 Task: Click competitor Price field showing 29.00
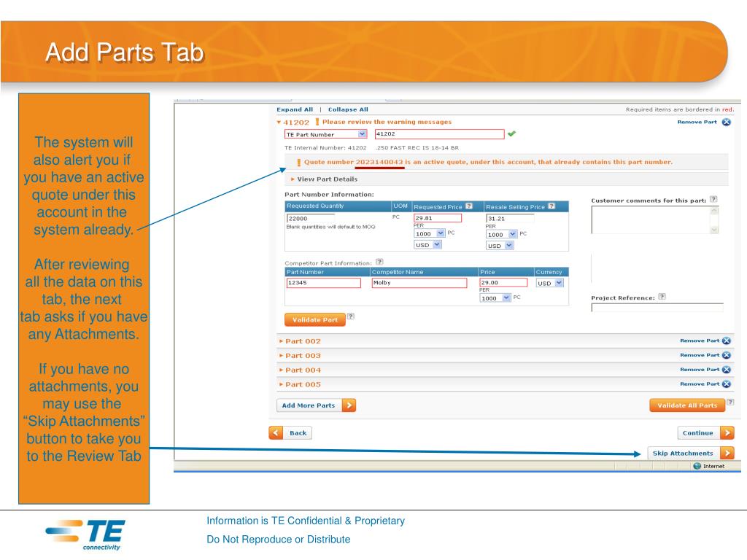click(503, 282)
